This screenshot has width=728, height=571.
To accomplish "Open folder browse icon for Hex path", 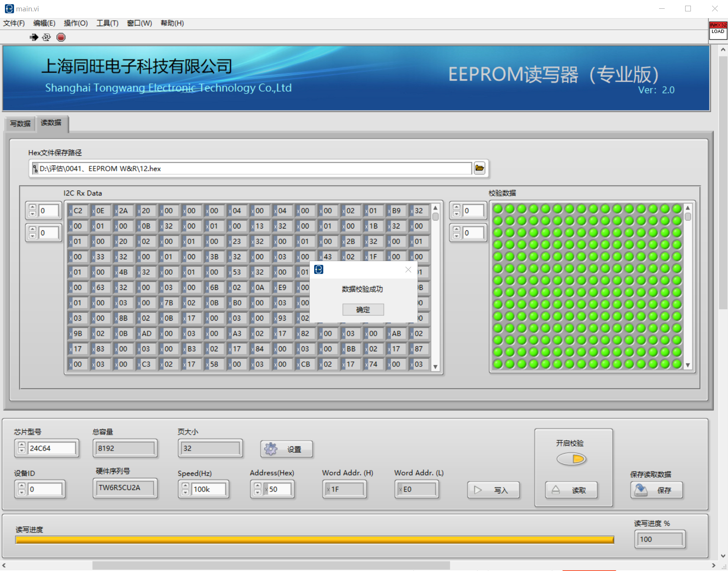I will (x=479, y=168).
